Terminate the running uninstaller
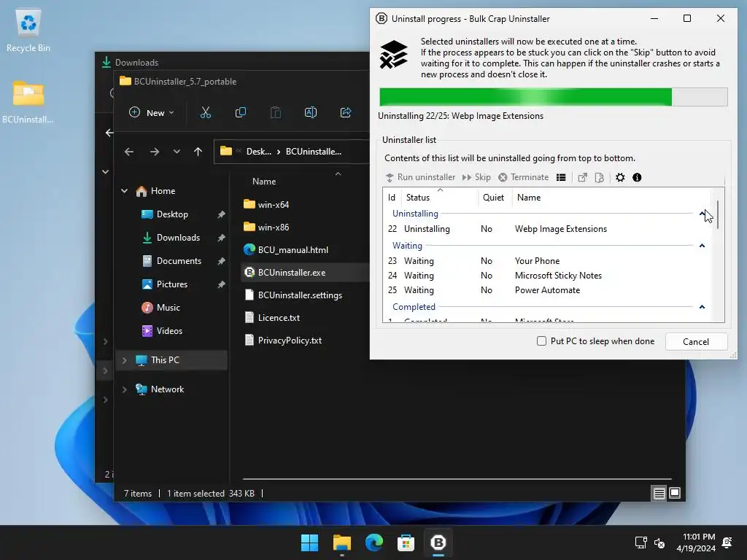The width and height of the screenshot is (747, 560). (523, 177)
